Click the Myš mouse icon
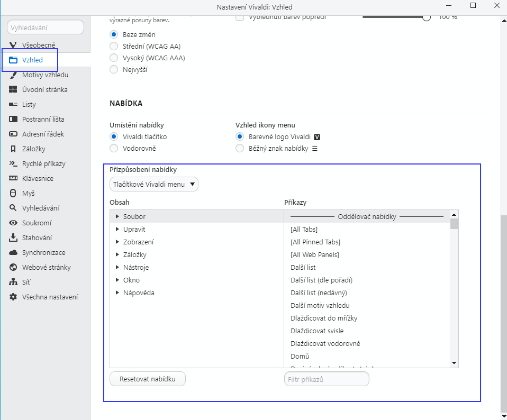507x420 pixels. click(x=13, y=193)
